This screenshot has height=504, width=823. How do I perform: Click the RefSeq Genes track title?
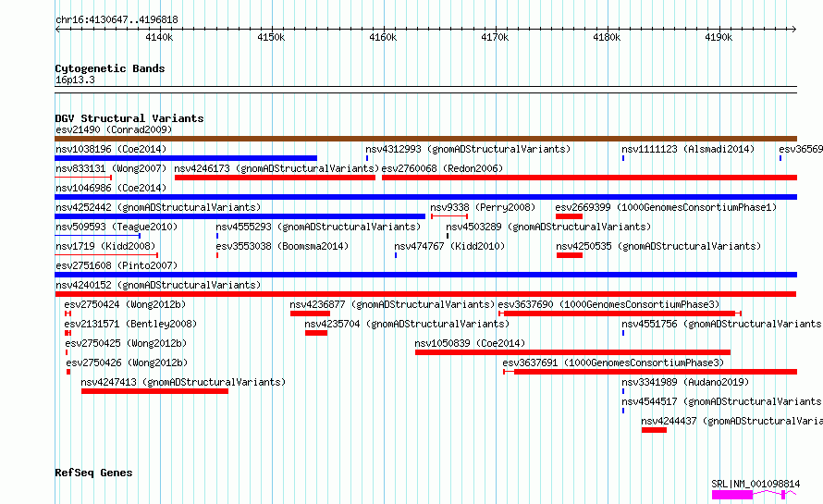click(x=93, y=473)
